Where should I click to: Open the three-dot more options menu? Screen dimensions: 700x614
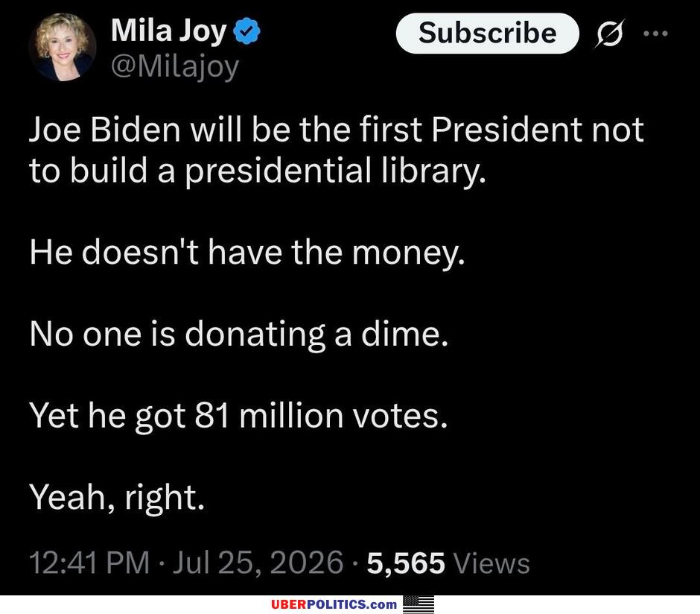coord(655,33)
